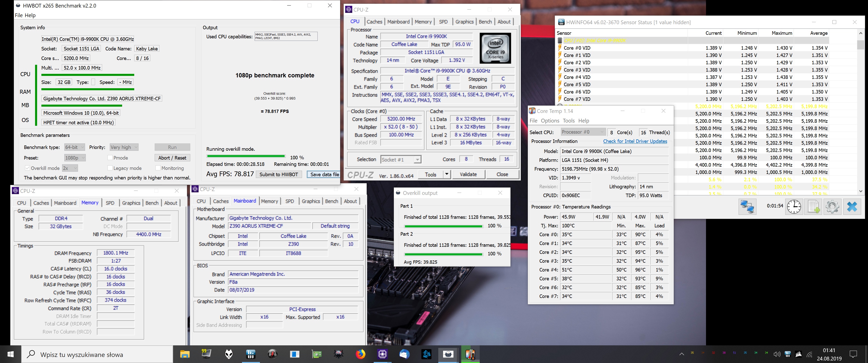This screenshot has width=868, height=363.
Task: Click the Windows search box
Action: (98, 354)
